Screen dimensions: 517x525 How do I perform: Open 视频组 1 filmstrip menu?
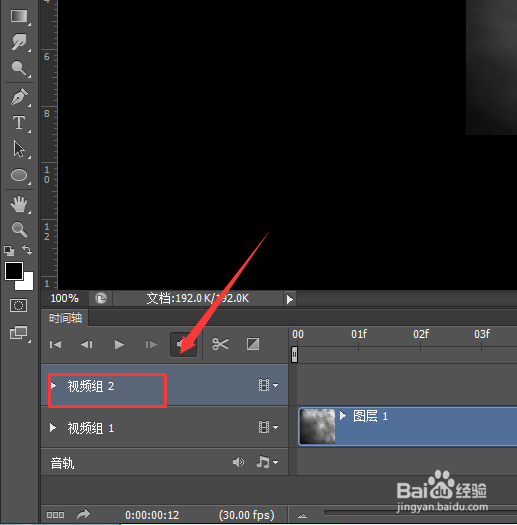coord(268,427)
